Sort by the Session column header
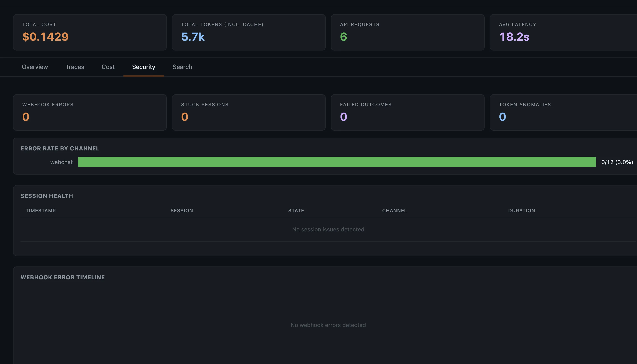The image size is (637, 364). (x=182, y=211)
